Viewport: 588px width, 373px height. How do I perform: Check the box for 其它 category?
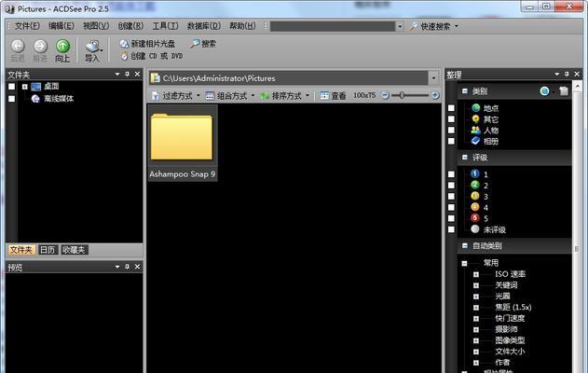(451, 119)
